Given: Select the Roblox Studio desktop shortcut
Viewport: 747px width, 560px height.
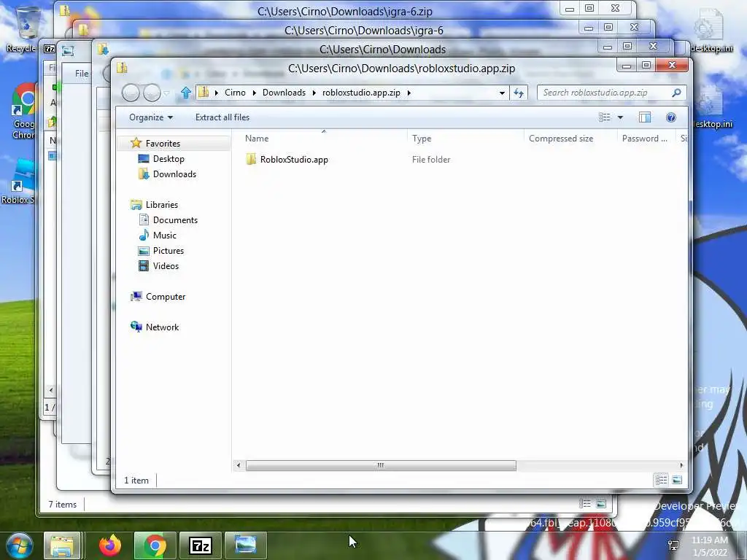Looking at the screenshot, I should (x=19, y=183).
